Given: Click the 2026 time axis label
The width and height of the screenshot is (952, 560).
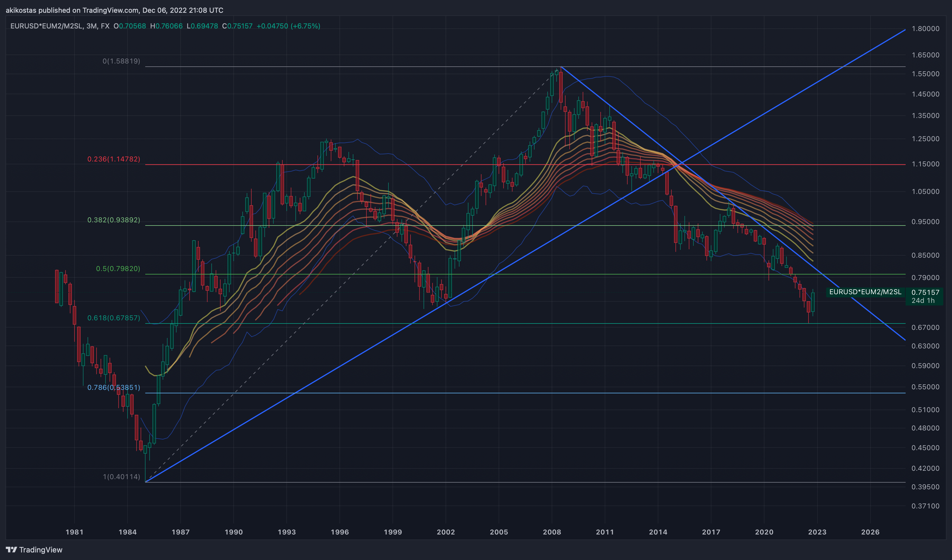Looking at the screenshot, I should (871, 532).
